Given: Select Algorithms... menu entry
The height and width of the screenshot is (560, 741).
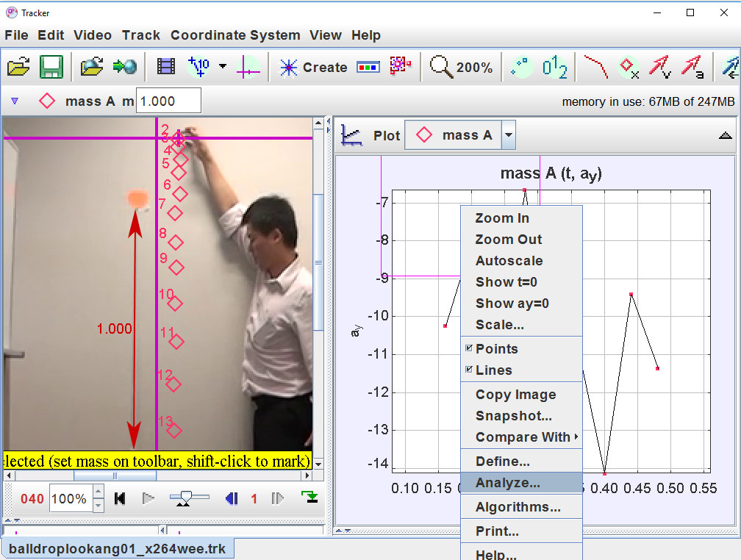Looking at the screenshot, I should click(521, 507).
